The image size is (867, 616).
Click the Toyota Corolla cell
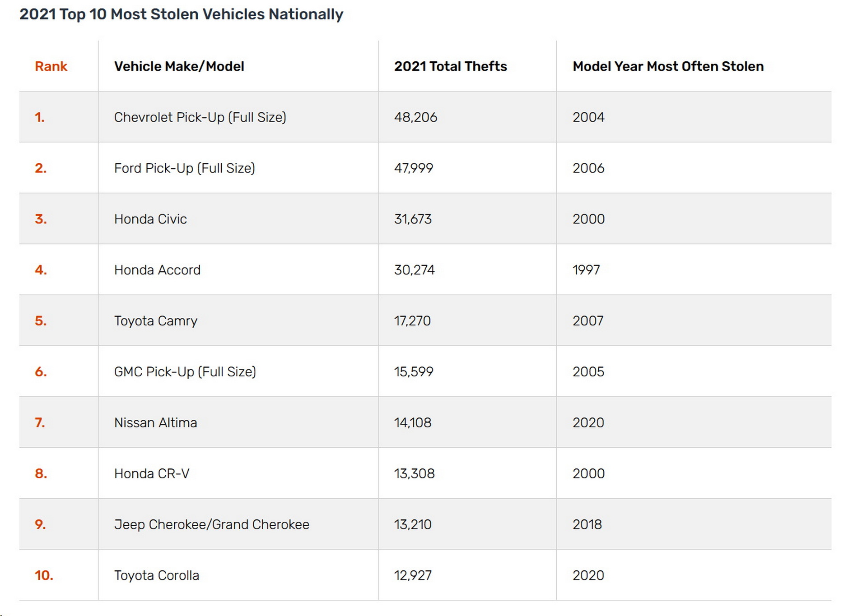click(156, 575)
